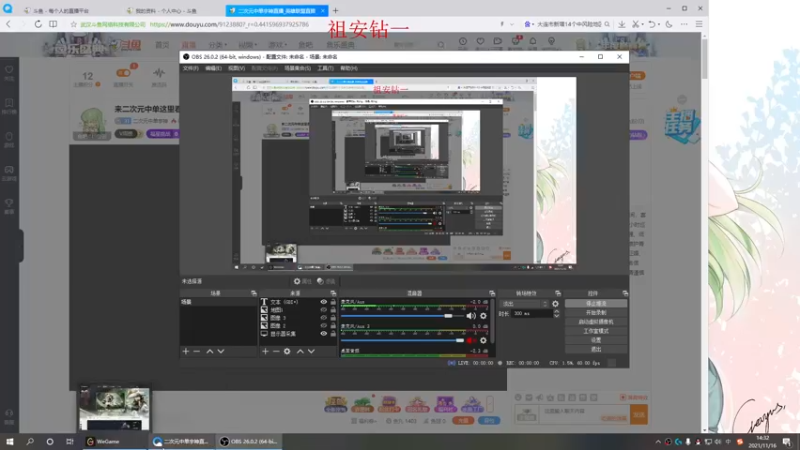Toggle visibility of 图像 3 source
This screenshot has width=800, height=450.
click(x=323, y=318)
